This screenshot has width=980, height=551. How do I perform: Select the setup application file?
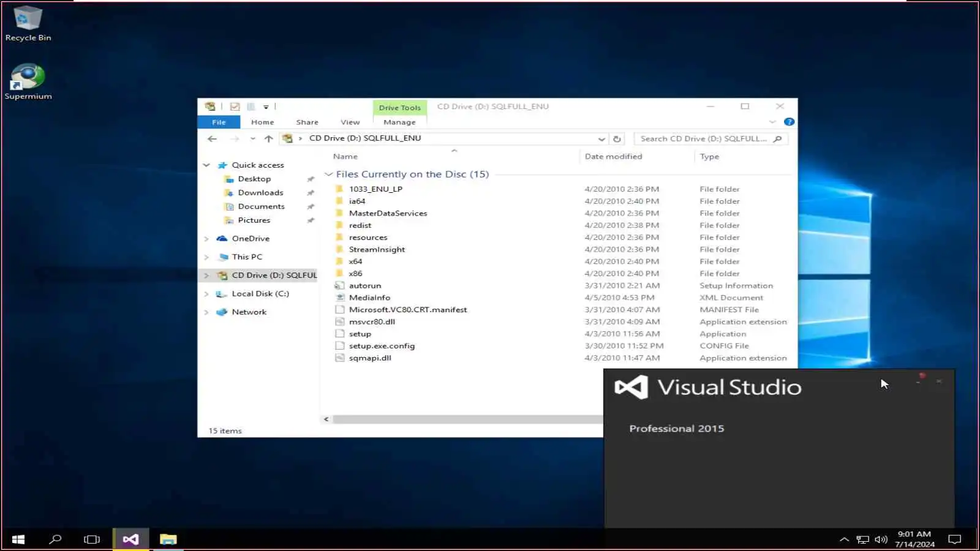coord(360,334)
